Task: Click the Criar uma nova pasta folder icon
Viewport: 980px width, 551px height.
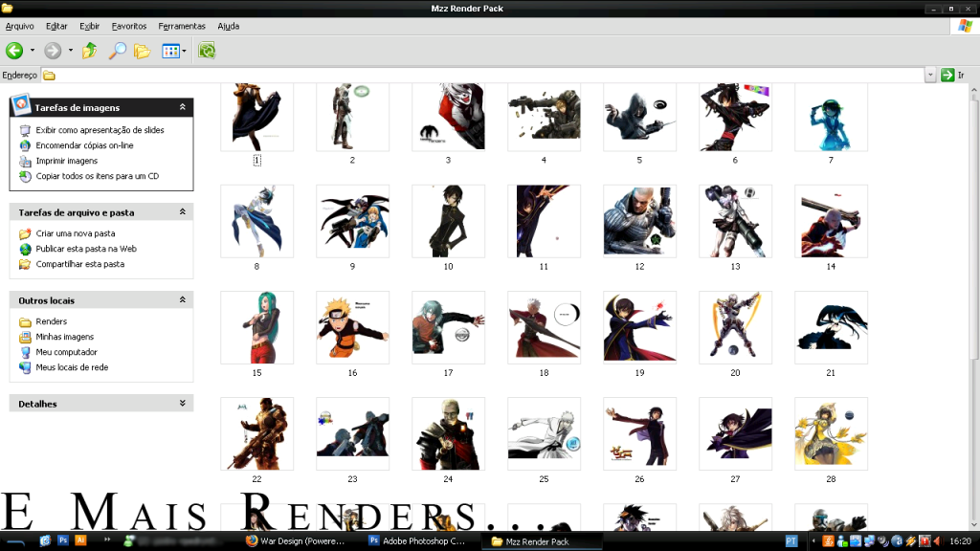Action: tap(25, 233)
